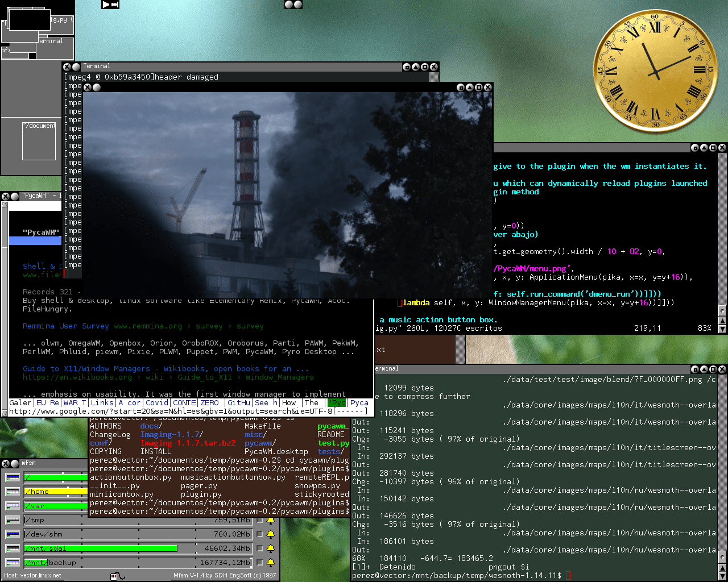This screenshot has width=728, height=582.
Task: Click the play button in the music box
Action: pos(106,5)
